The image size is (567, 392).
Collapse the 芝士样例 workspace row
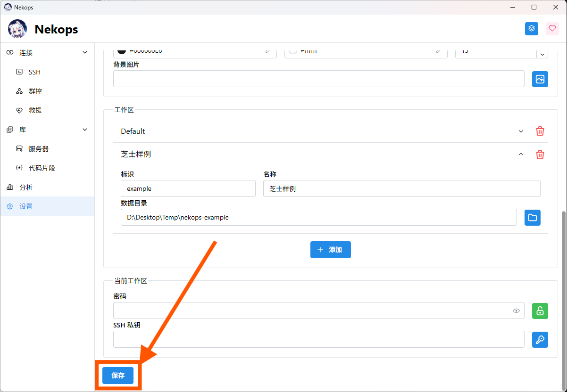pyautogui.click(x=521, y=155)
